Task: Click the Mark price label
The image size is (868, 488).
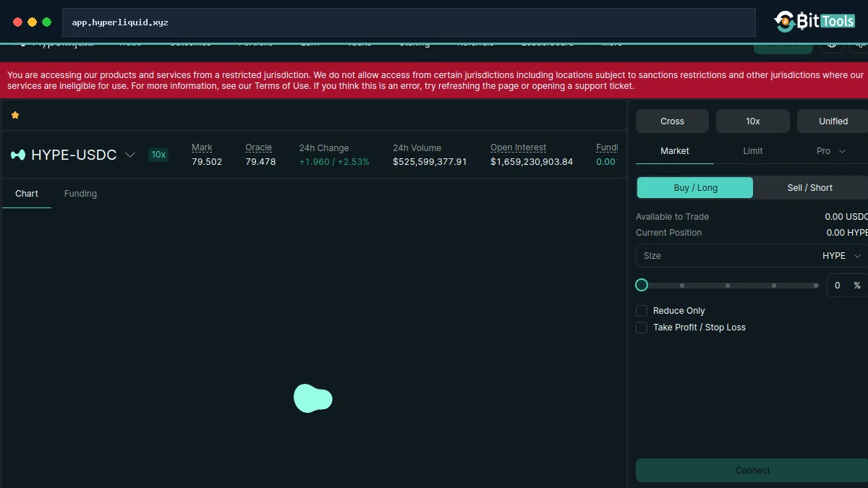Action: pos(202,147)
